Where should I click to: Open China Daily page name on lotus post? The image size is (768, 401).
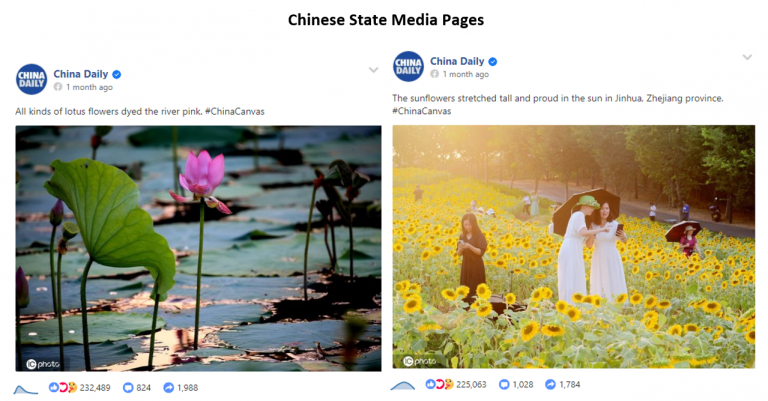(x=81, y=74)
